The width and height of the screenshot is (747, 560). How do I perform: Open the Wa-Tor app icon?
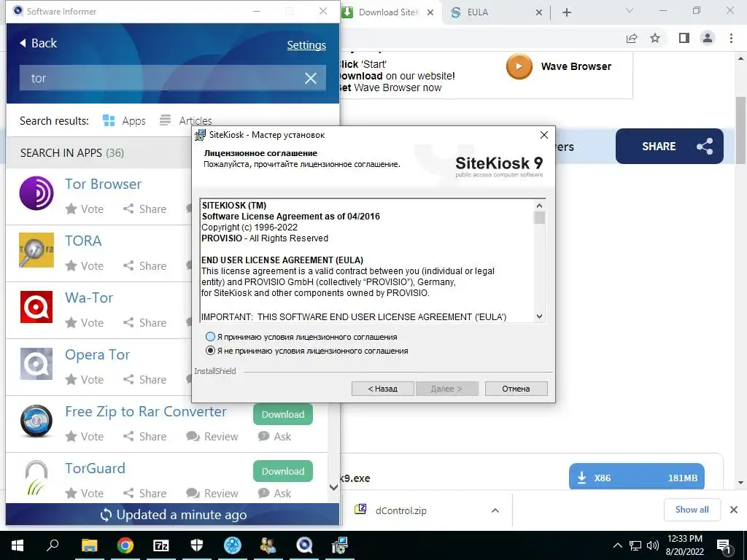36,307
